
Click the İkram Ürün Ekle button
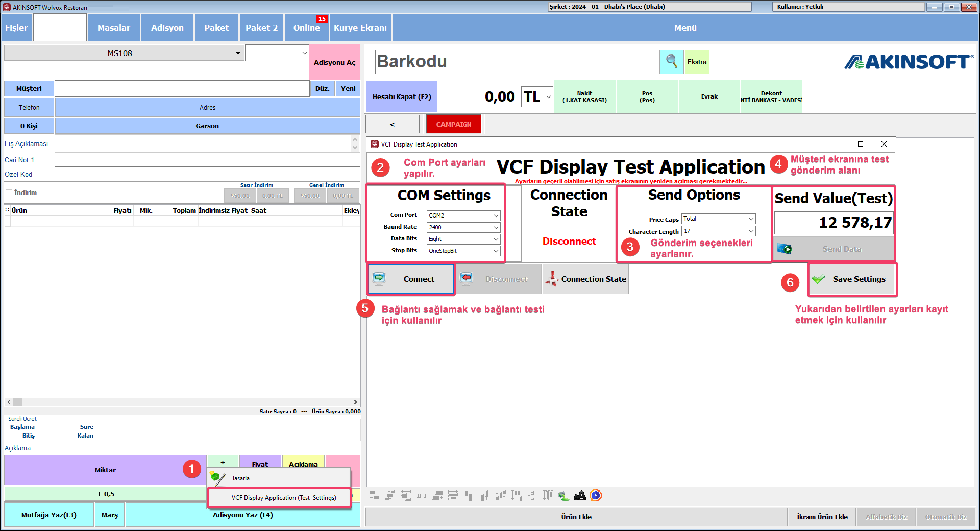[x=822, y=517]
